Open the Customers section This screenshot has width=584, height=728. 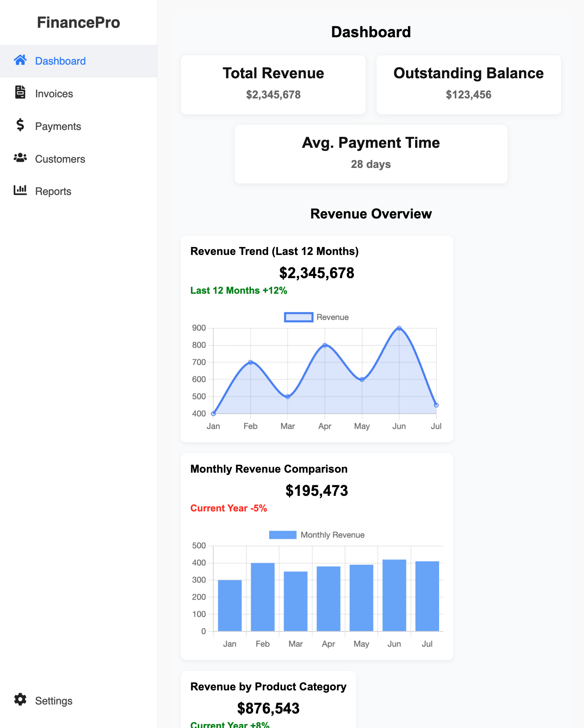60,159
